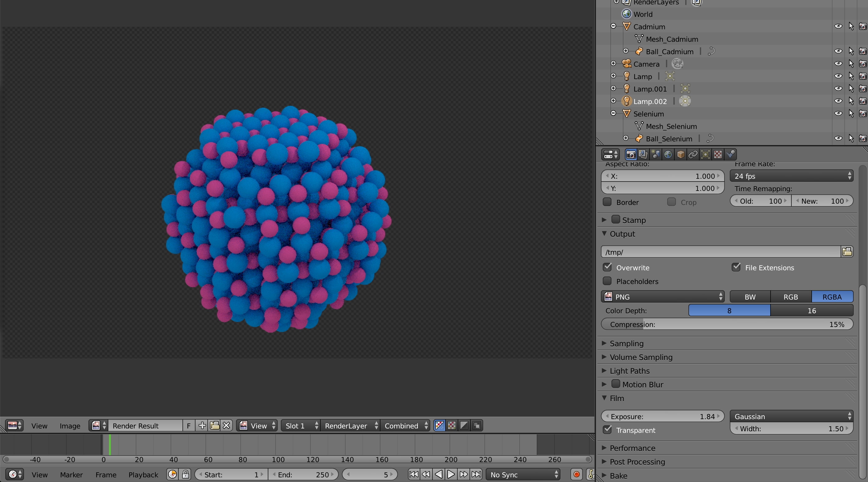Play the animation in reverse

point(439,474)
